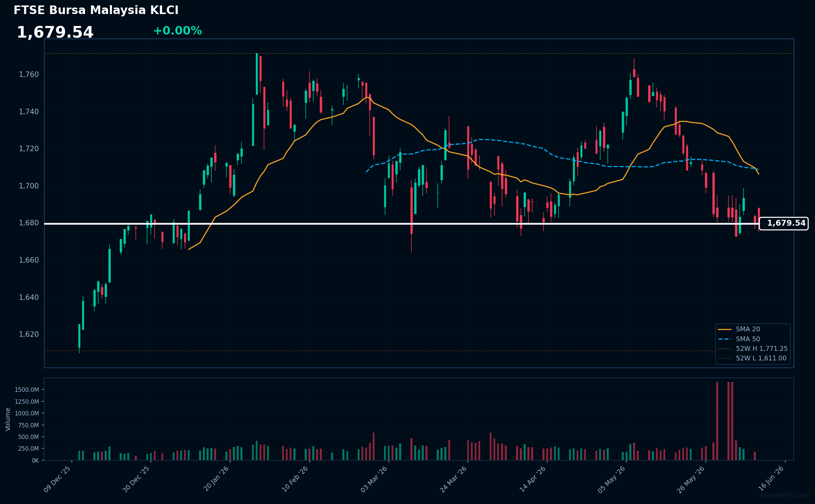Click the large headline price 1,679.54
Viewport: 815px width, 504px height.
[x=55, y=32]
